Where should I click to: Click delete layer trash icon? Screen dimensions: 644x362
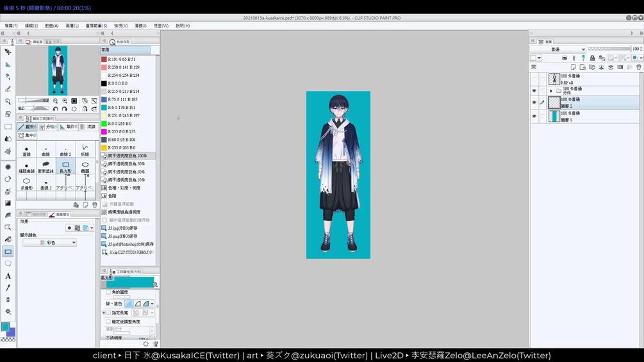click(x=639, y=67)
